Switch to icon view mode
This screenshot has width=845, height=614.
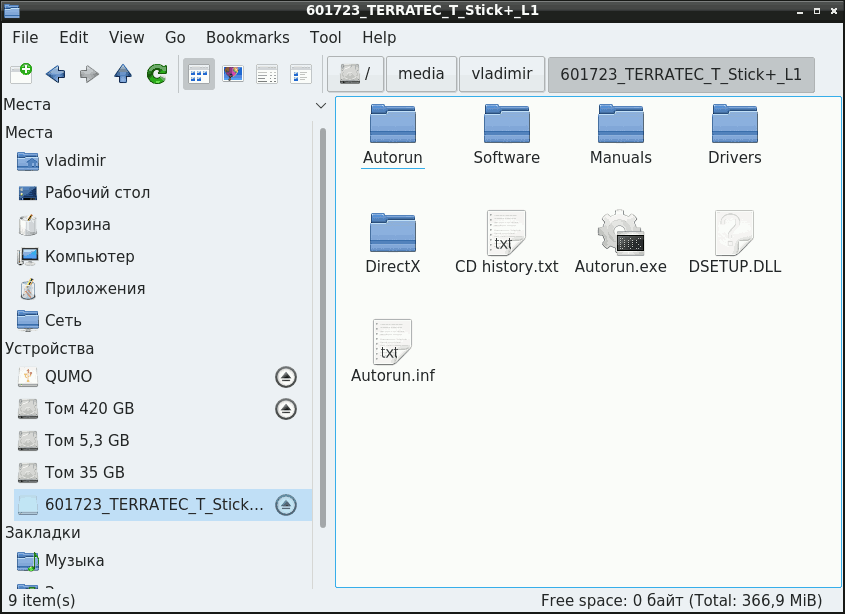[x=199, y=74]
